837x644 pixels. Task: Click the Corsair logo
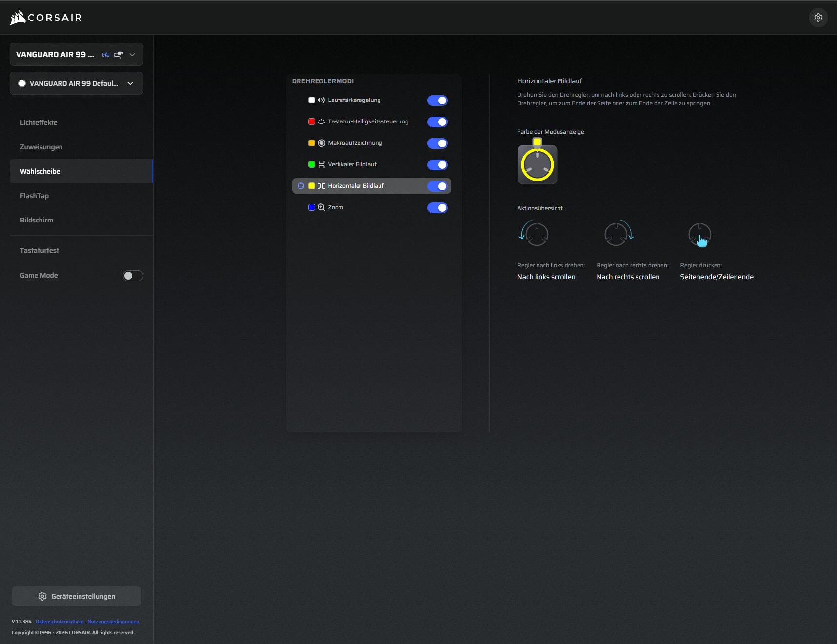[x=46, y=18]
